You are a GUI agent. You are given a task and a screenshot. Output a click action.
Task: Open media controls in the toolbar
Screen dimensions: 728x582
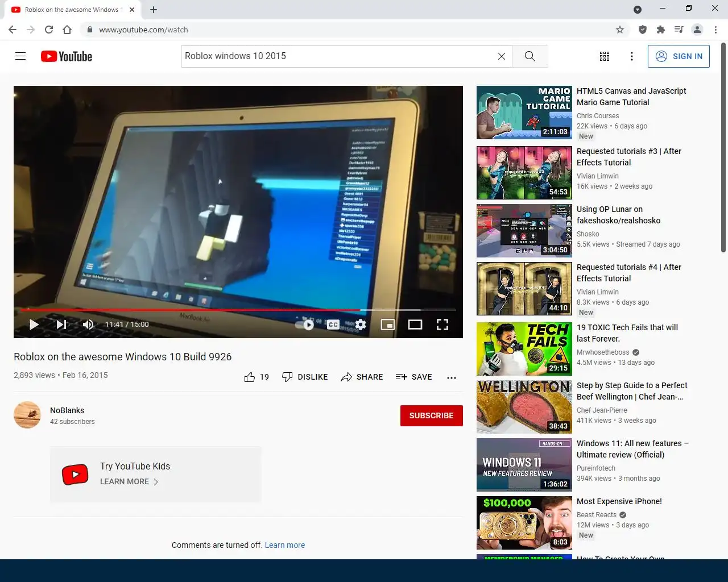coord(679,30)
